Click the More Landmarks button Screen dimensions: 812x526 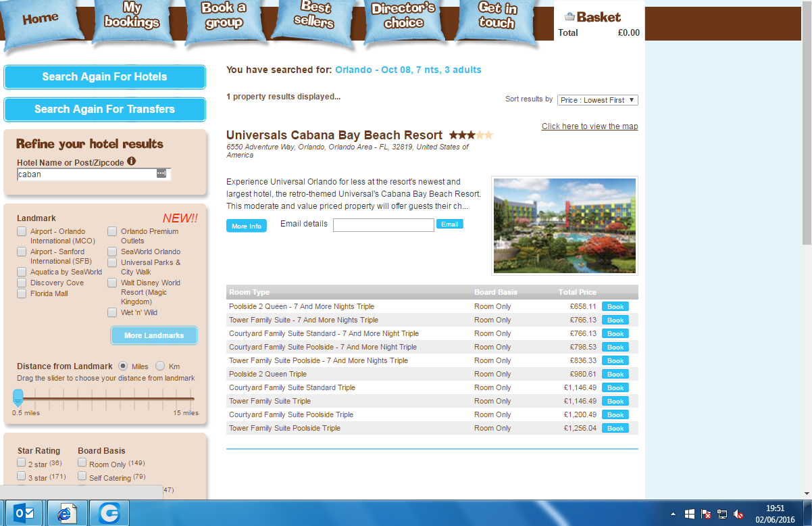[154, 335]
